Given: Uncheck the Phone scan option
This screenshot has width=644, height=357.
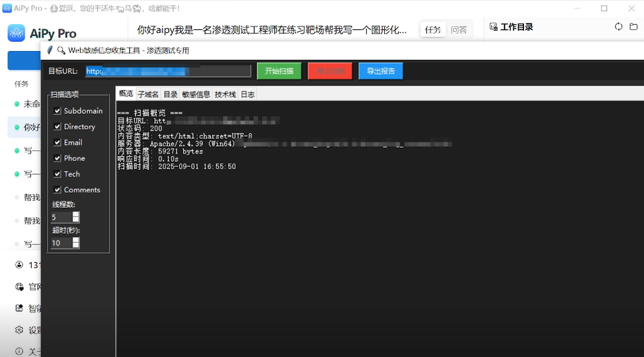Looking at the screenshot, I should (x=57, y=158).
